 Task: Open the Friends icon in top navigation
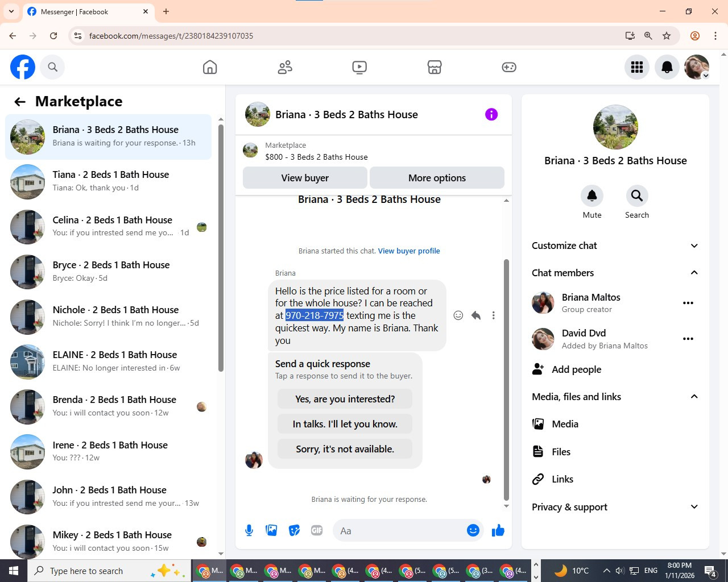point(285,67)
